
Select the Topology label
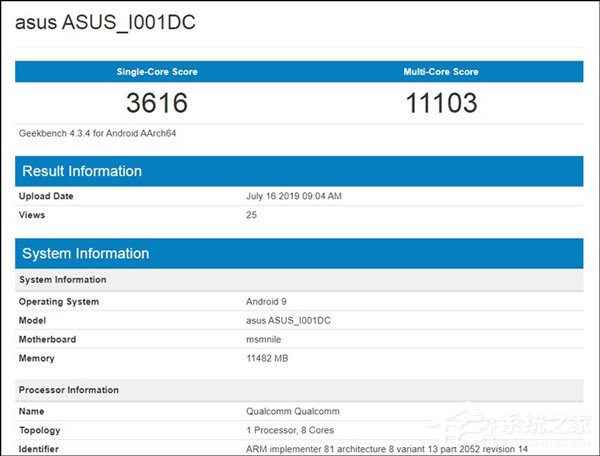click(x=39, y=430)
